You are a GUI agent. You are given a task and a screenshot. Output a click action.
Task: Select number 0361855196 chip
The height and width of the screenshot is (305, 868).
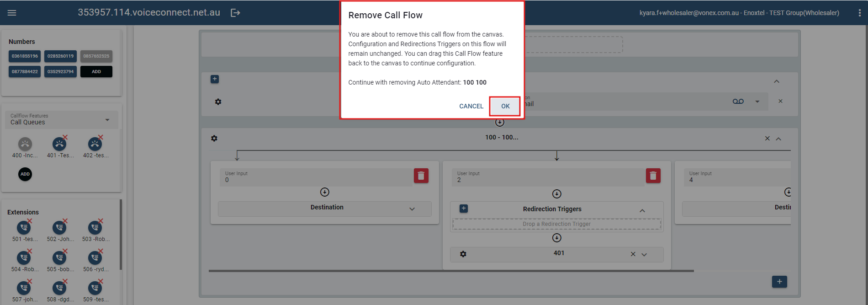tap(25, 56)
